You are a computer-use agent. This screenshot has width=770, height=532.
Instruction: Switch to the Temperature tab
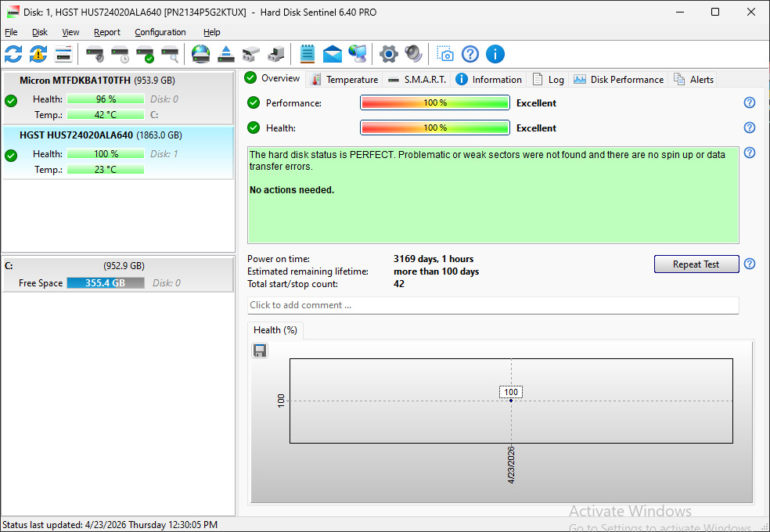345,80
